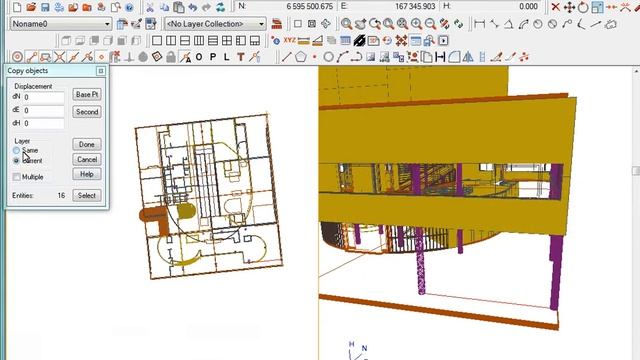This screenshot has height=360, width=640.
Task: Enable the intersection snap X icon
Action: pos(60,57)
